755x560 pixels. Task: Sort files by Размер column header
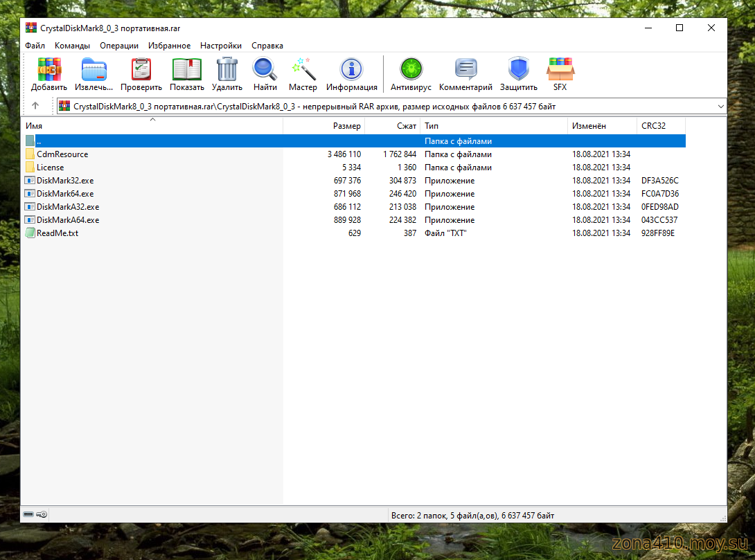(x=346, y=126)
